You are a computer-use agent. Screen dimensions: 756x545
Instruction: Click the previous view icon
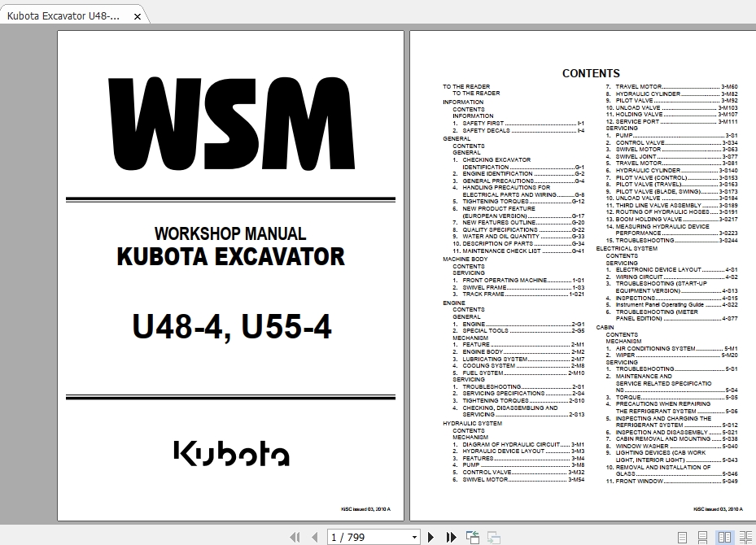[473, 537]
